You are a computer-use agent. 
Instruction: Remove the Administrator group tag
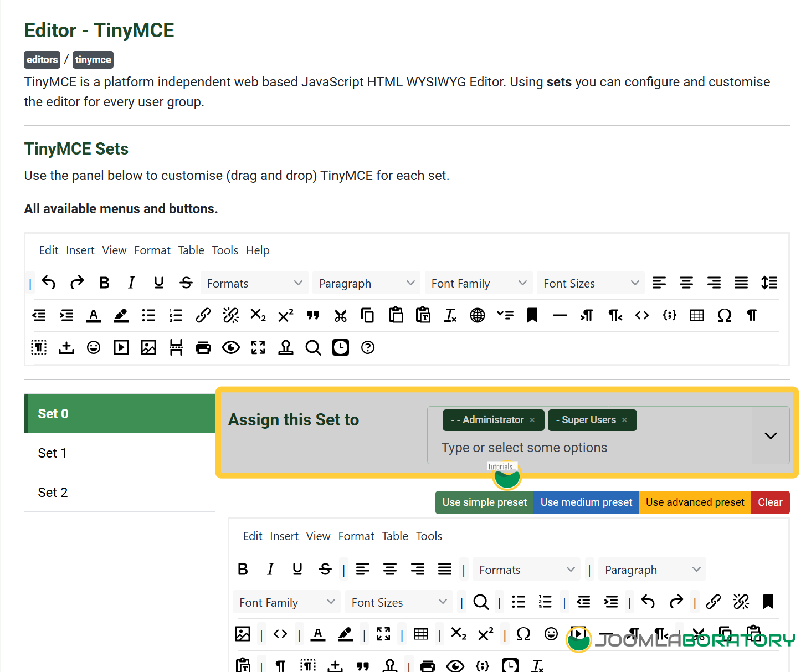(x=532, y=420)
